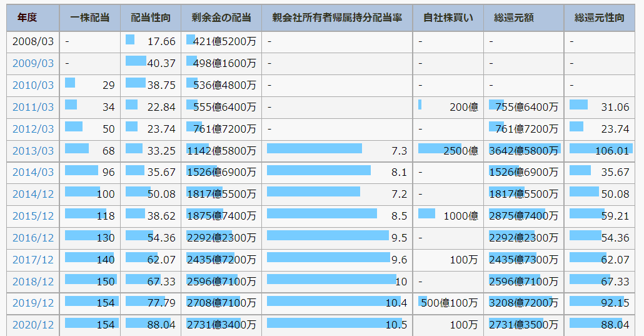Select the 8.1 equity dividend rate cell

(337, 172)
